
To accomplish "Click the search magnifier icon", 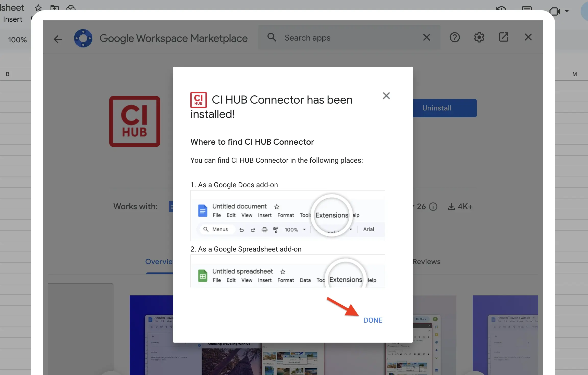I will click(272, 37).
